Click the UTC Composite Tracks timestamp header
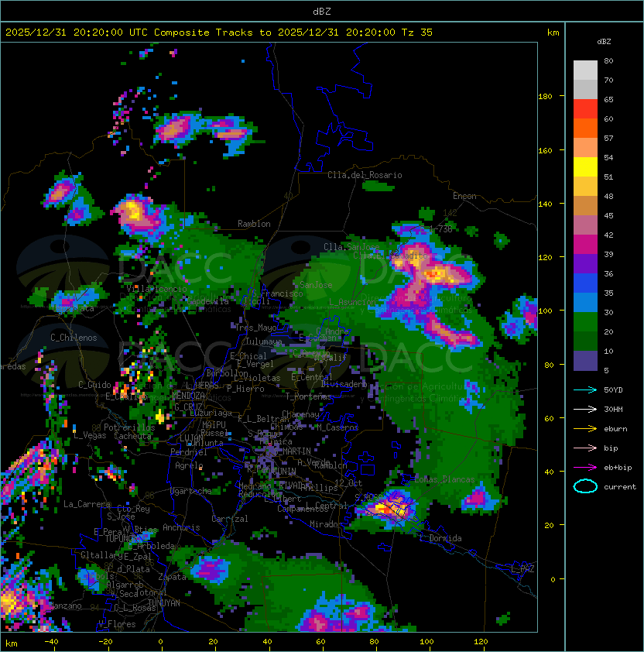This screenshot has width=644, height=652. point(218,32)
